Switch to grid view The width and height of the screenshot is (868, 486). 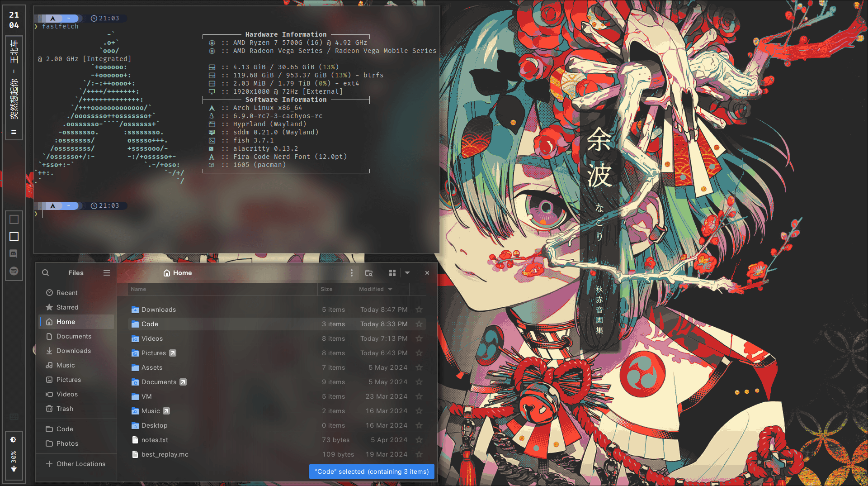coord(392,273)
